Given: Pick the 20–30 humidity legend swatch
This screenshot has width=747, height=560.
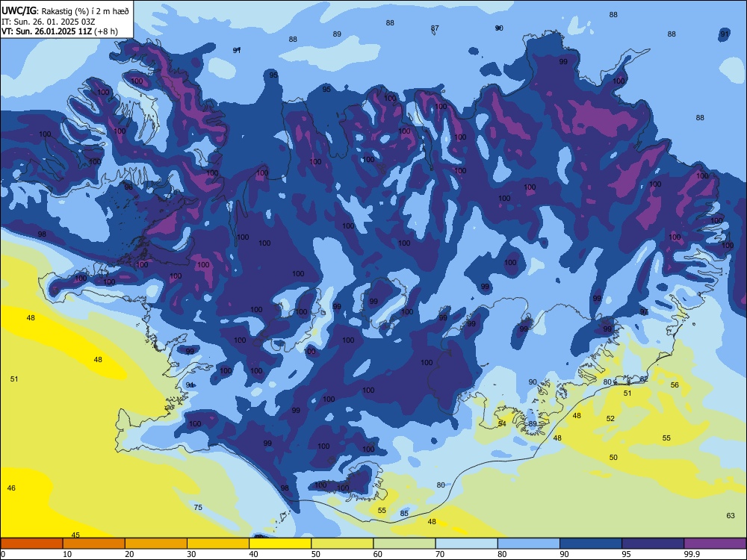Looking at the screenshot, I should (x=156, y=544).
